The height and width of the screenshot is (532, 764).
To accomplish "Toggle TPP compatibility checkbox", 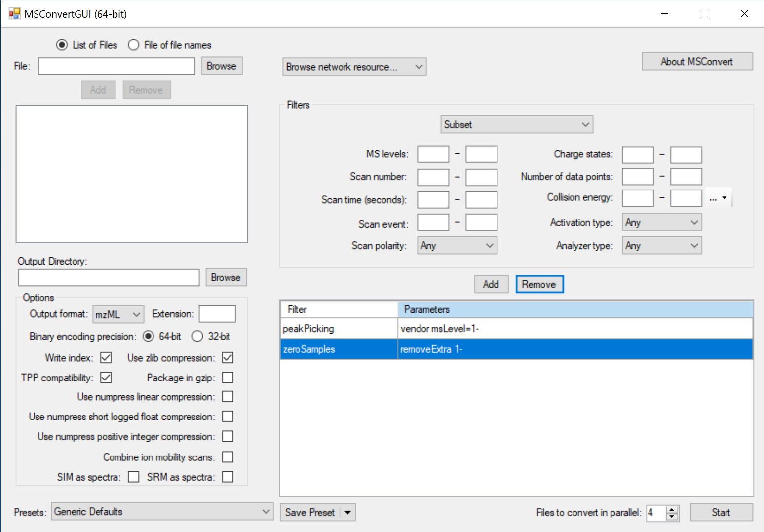I will tap(106, 378).
